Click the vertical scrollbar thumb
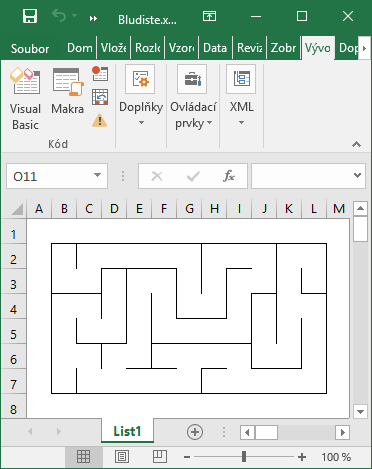 tap(360, 229)
